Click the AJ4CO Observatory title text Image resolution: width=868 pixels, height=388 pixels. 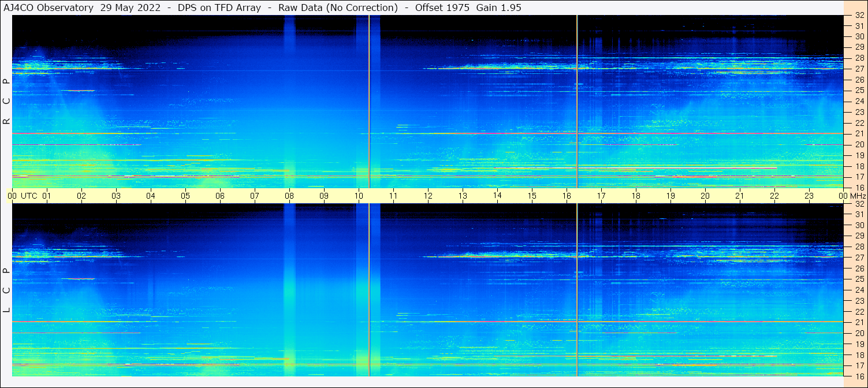pos(49,8)
